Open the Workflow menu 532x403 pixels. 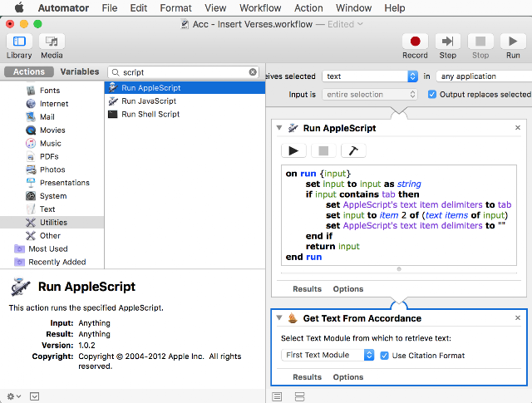(260, 7)
